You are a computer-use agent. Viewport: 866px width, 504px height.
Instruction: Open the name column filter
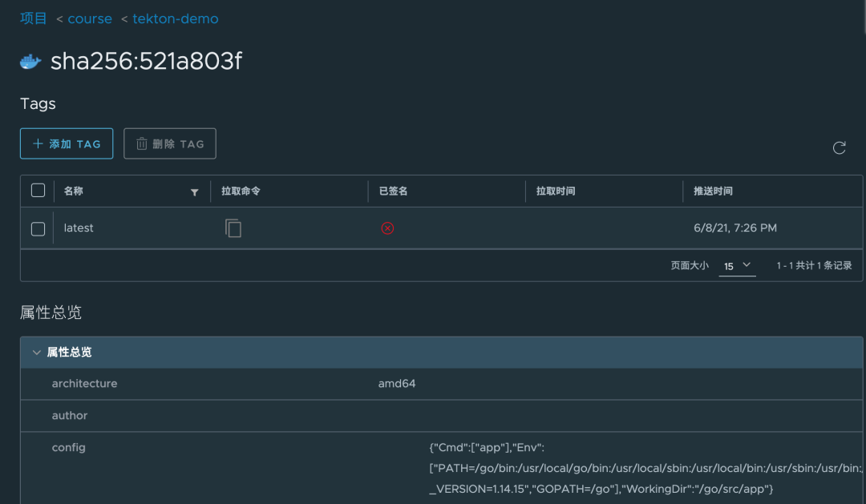(194, 192)
